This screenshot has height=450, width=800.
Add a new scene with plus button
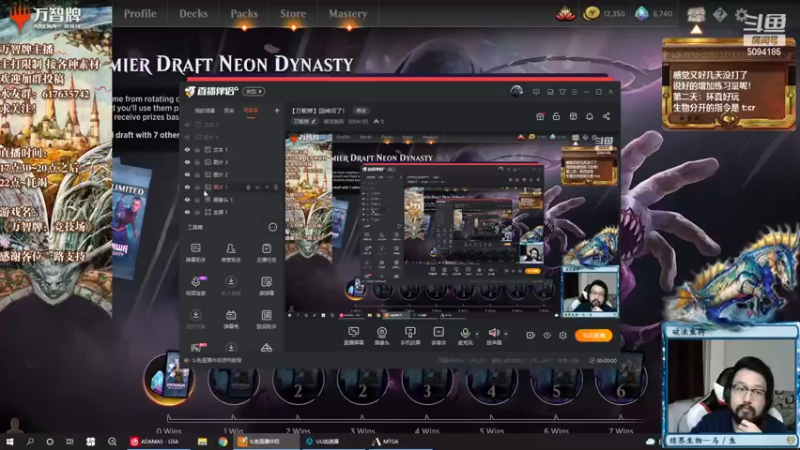pos(277,110)
